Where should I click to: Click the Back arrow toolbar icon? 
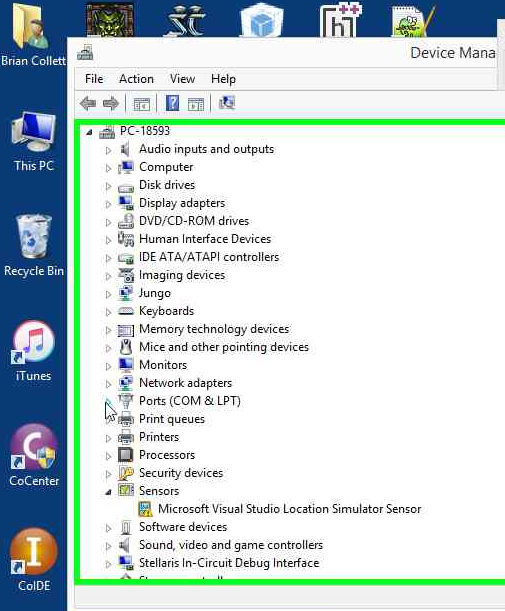pyautogui.click(x=88, y=104)
